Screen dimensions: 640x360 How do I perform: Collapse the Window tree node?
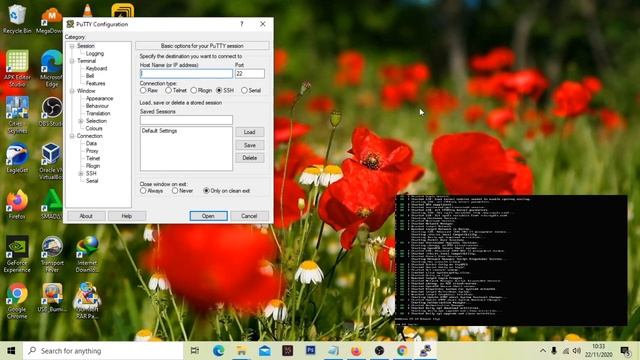pyautogui.click(x=72, y=91)
